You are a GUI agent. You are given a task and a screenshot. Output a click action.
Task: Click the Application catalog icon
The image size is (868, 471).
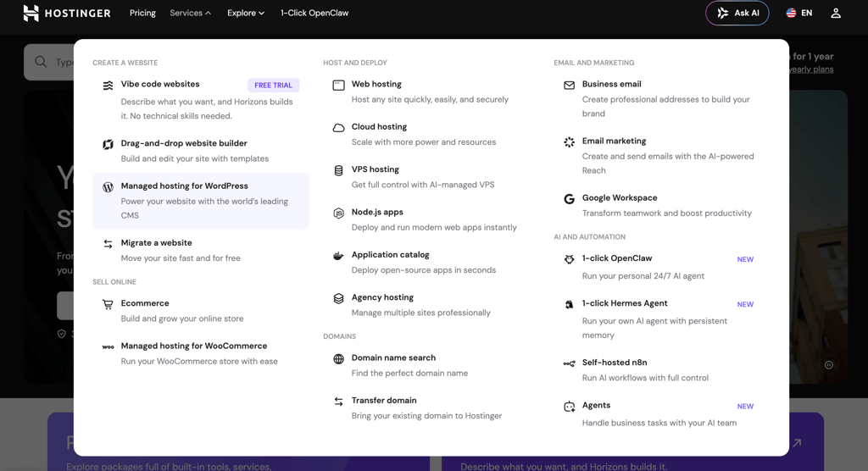[x=338, y=256]
